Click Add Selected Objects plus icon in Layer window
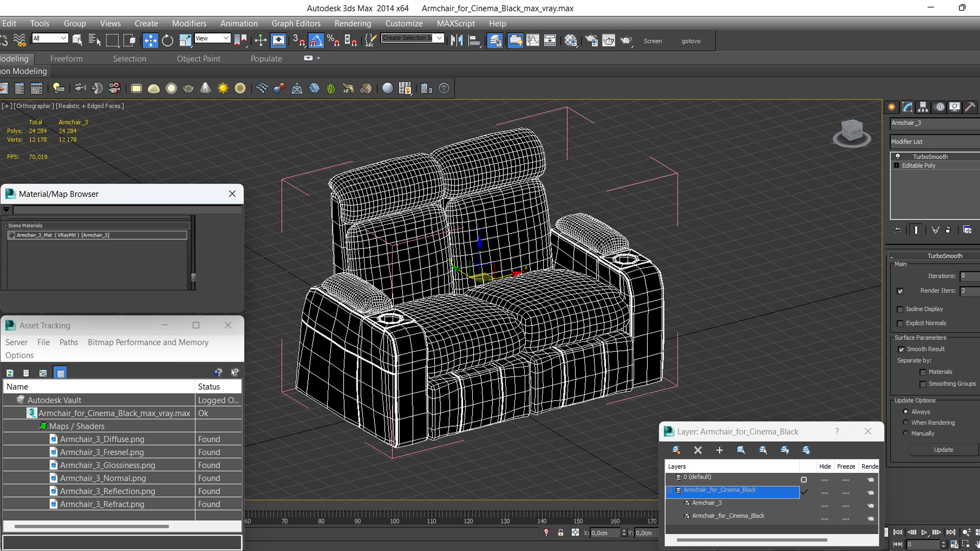This screenshot has height=551, width=980. point(720,450)
